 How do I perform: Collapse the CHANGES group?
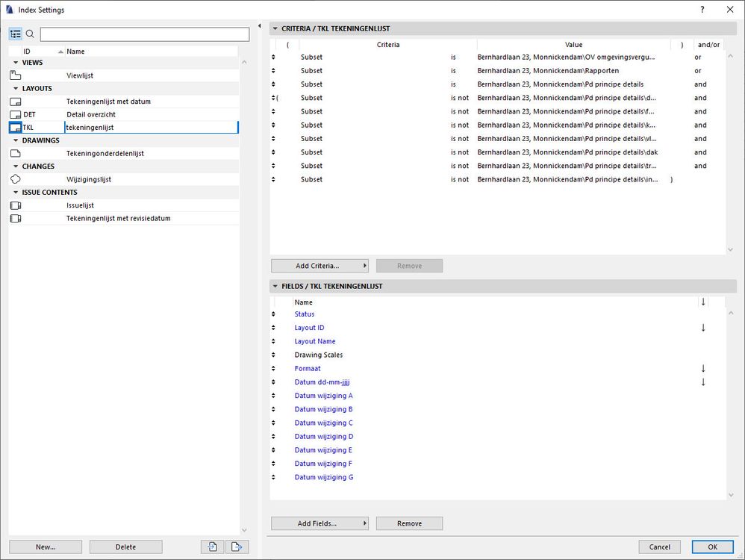[16, 167]
